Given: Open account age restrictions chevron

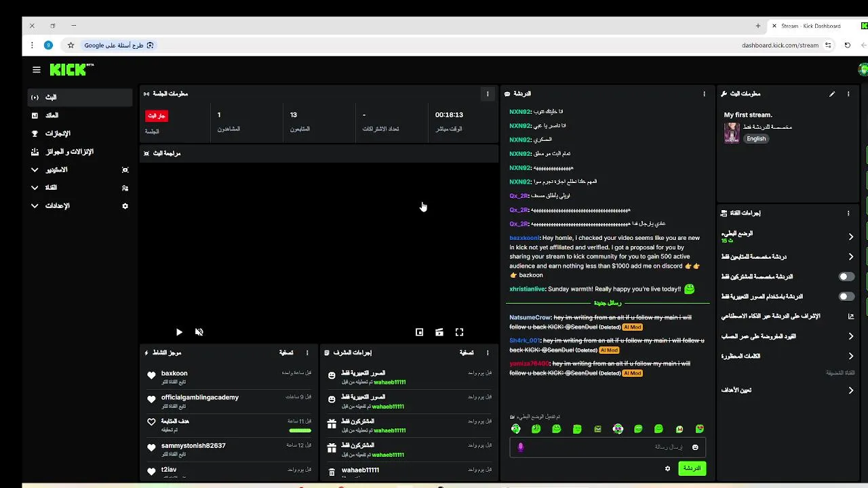Looking at the screenshot, I should tap(851, 336).
